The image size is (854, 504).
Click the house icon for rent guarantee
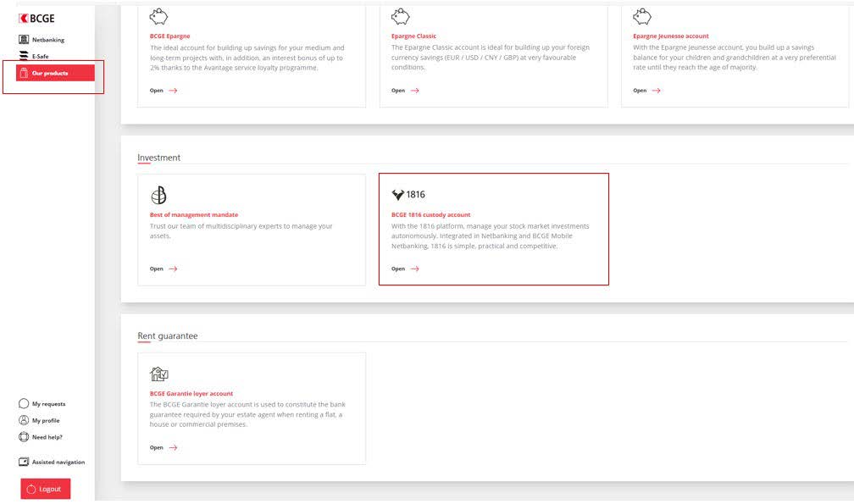tap(158, 374)
